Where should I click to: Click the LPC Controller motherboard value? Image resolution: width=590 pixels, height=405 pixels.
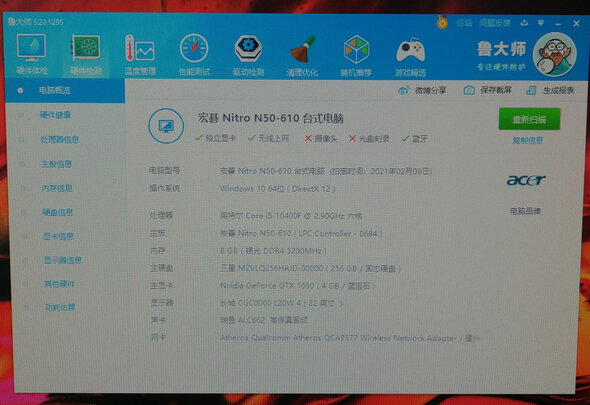(301, 233)
